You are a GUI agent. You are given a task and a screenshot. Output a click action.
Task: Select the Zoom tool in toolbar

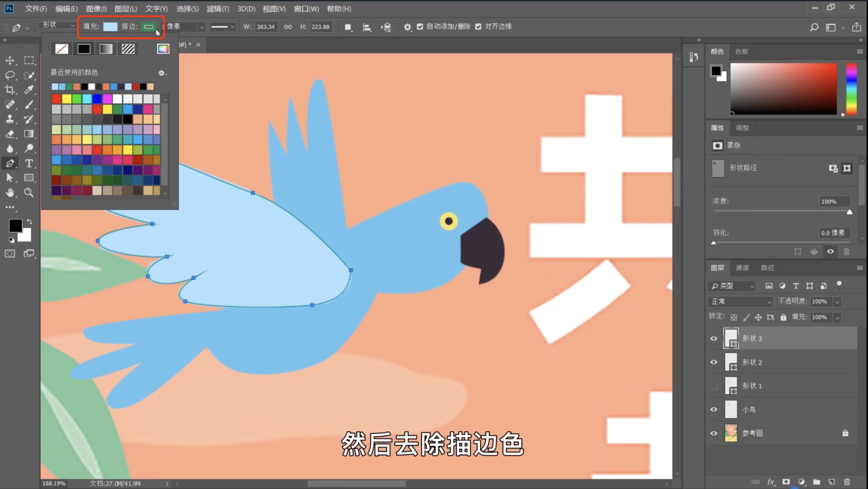pos(29,193)
